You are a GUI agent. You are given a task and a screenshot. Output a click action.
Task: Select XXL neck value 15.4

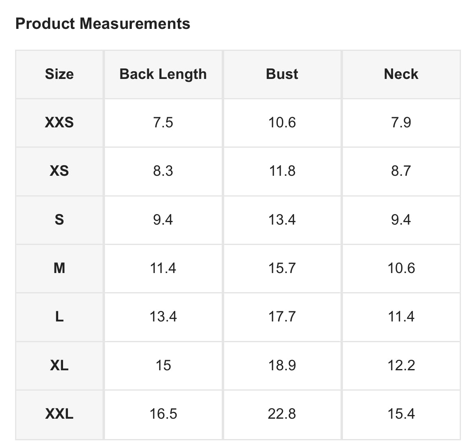point(401,414)
